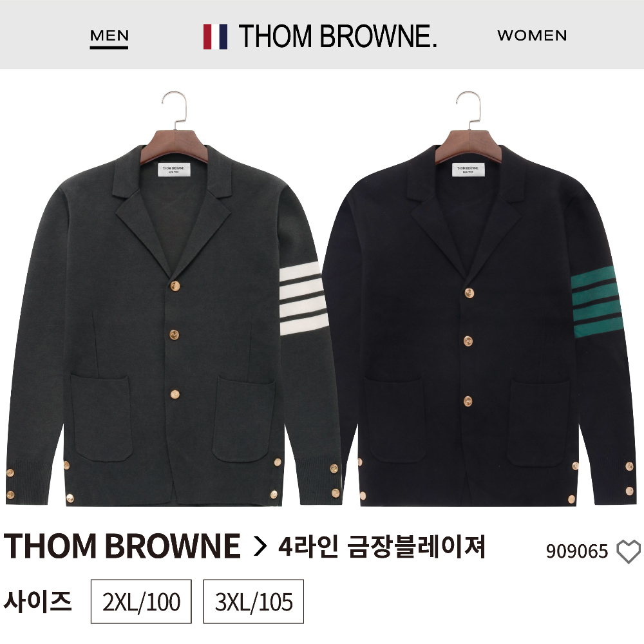
Task: Click the white four-stripe armband
Action: (304, 298)
